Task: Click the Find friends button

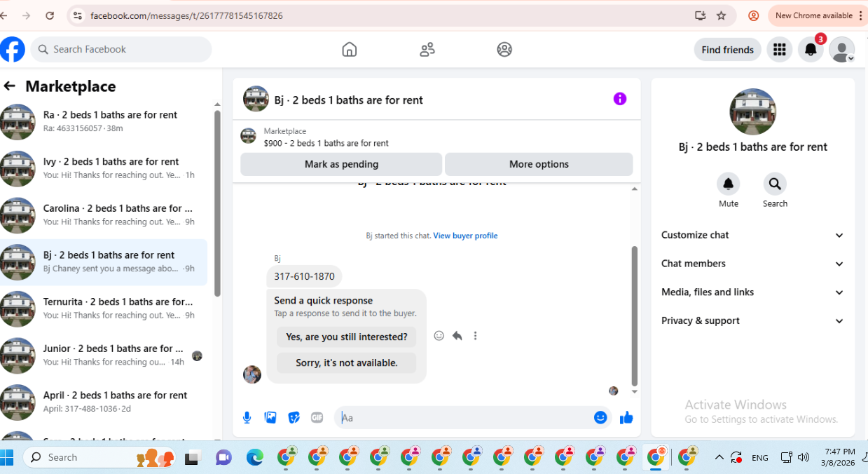Action: click(x=728, y=50)
